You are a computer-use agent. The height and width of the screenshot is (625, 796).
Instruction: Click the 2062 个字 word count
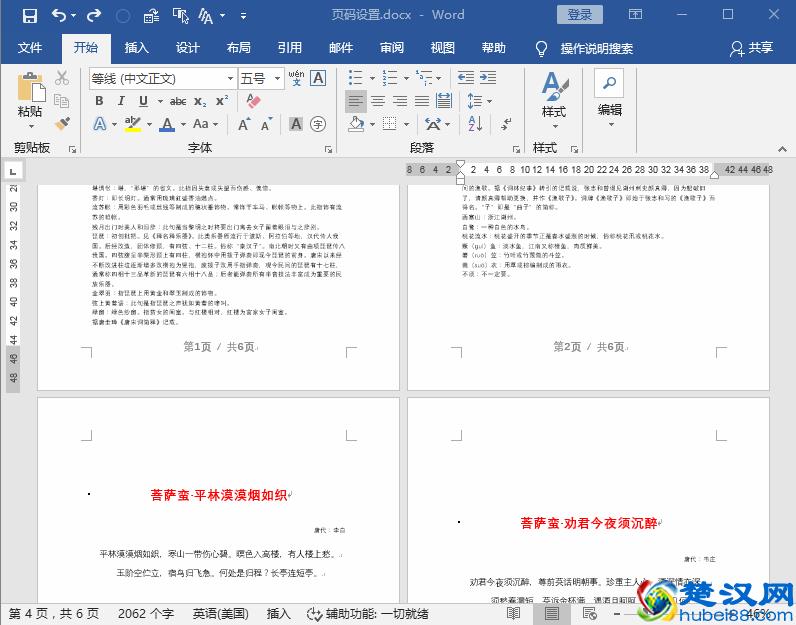point(146,614)
